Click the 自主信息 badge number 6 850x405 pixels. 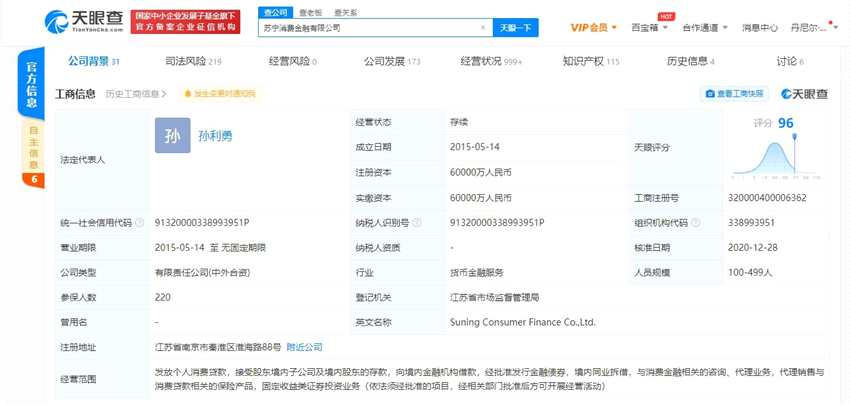(x=34, y=179)
